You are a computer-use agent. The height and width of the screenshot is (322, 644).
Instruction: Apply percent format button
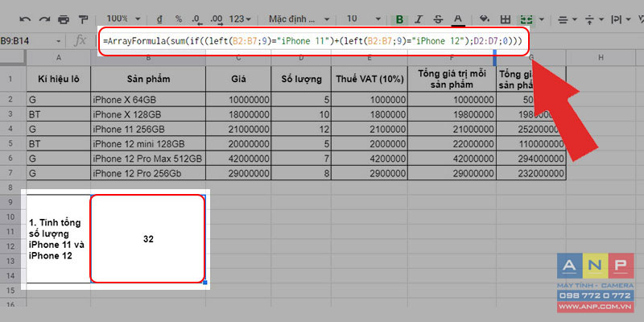tap(179, 19)
